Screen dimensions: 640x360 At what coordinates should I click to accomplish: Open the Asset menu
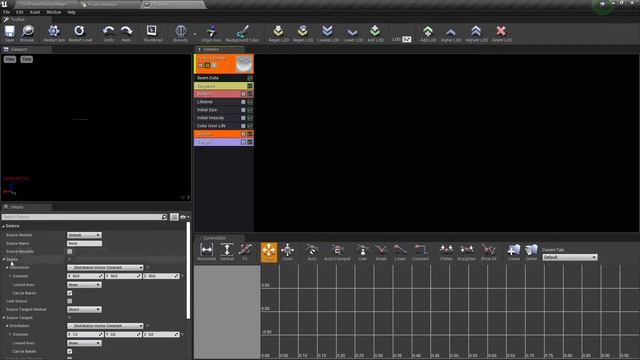(x=35, y=12)
